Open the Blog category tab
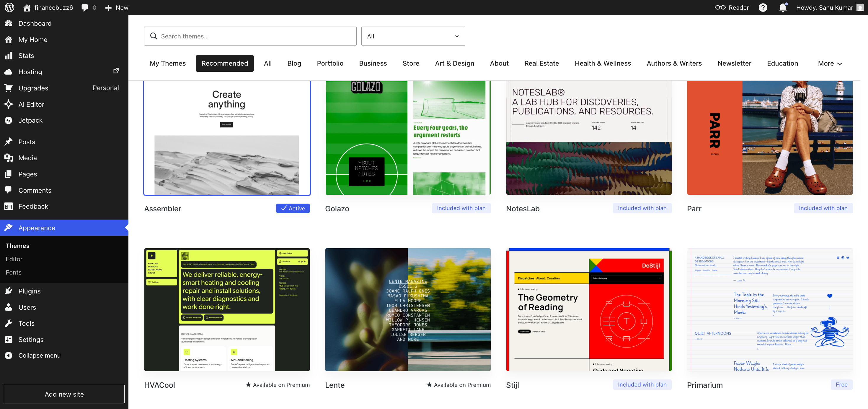Viewport: 868px width, 409px height. click(x=294, y=64)
